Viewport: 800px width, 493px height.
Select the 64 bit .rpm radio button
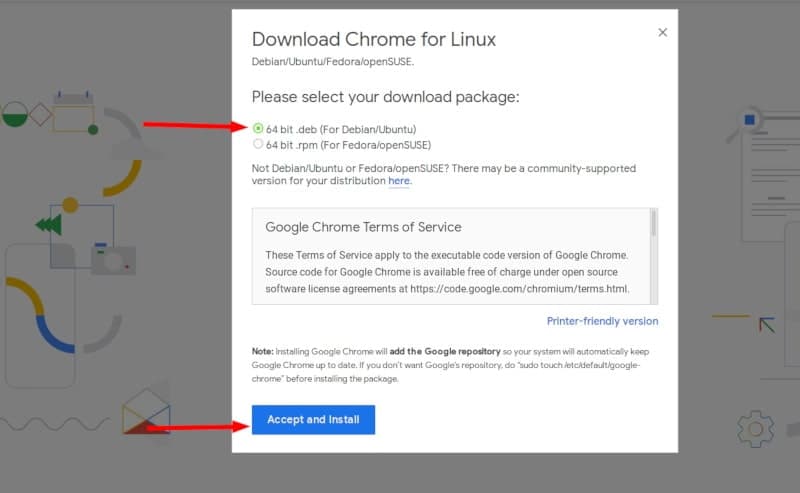click(258, 144)
